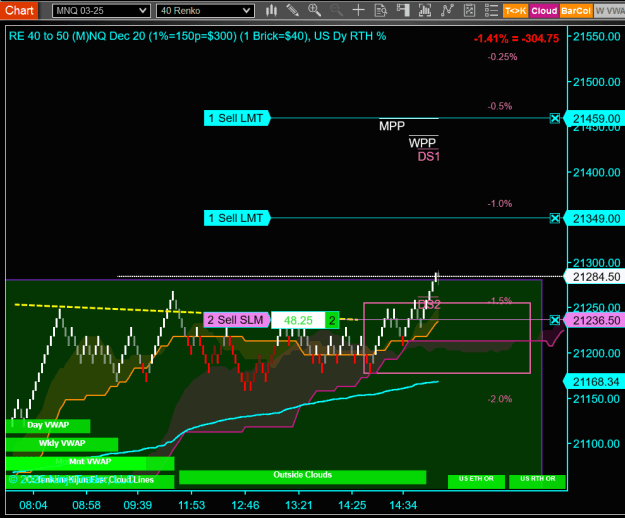Click the 21400.00 price axis label
The height and width of the screenshot is (518, 625).
click(596, 173)
